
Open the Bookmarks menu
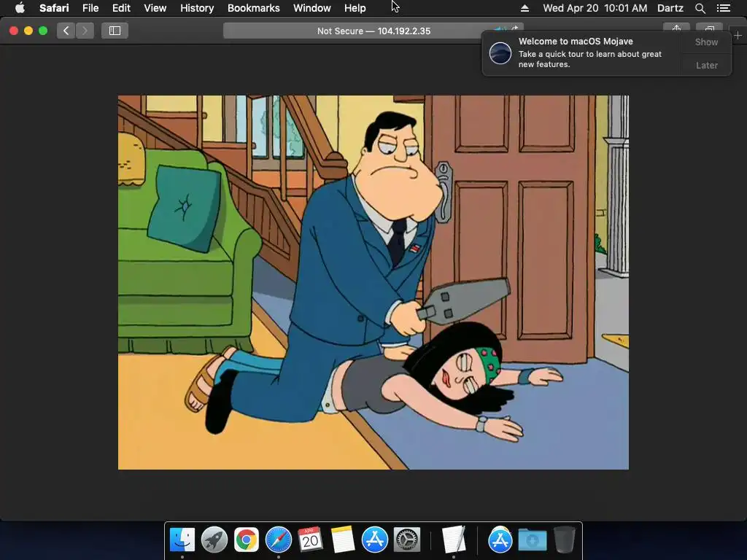click(x=253, y=7)
